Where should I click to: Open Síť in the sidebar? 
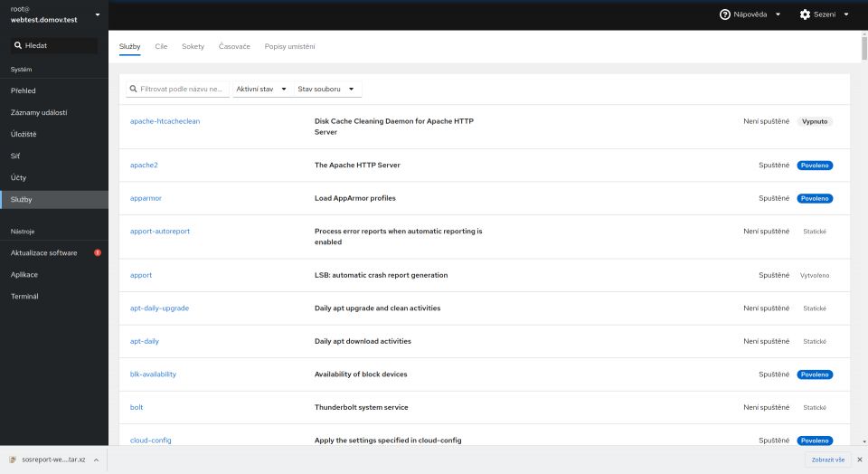pyautogui.click(x=54, y=156)
